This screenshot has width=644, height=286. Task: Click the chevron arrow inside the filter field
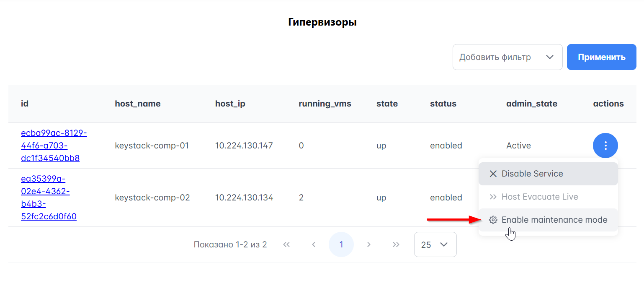point(550,57)
